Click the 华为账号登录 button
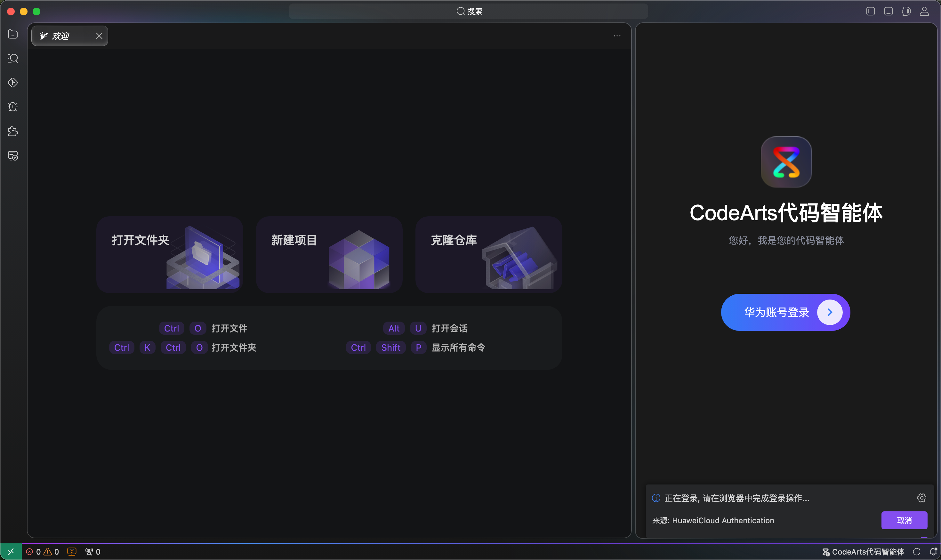941x560 pixels. 785,312
